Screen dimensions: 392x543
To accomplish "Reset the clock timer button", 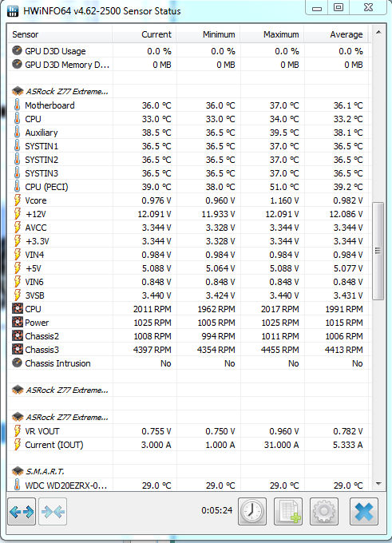I will [x=252, y=512].
